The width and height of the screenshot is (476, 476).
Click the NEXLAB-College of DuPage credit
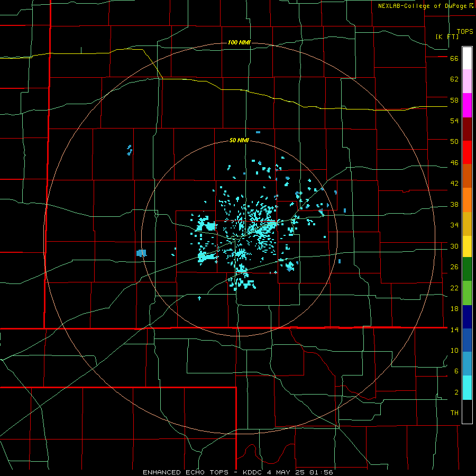(422, 6)
